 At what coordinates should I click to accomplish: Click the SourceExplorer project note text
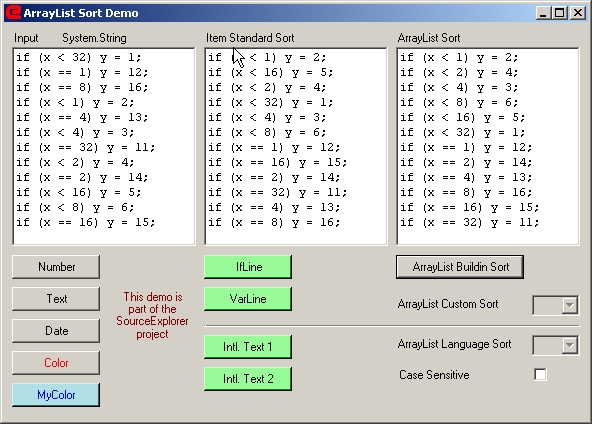(152, 315)
